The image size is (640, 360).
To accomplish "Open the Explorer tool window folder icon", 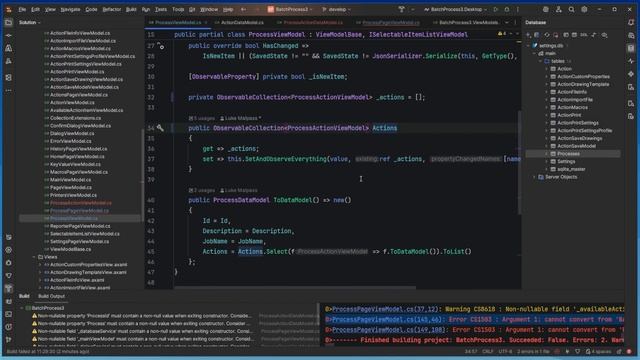I will coord(8,22).
